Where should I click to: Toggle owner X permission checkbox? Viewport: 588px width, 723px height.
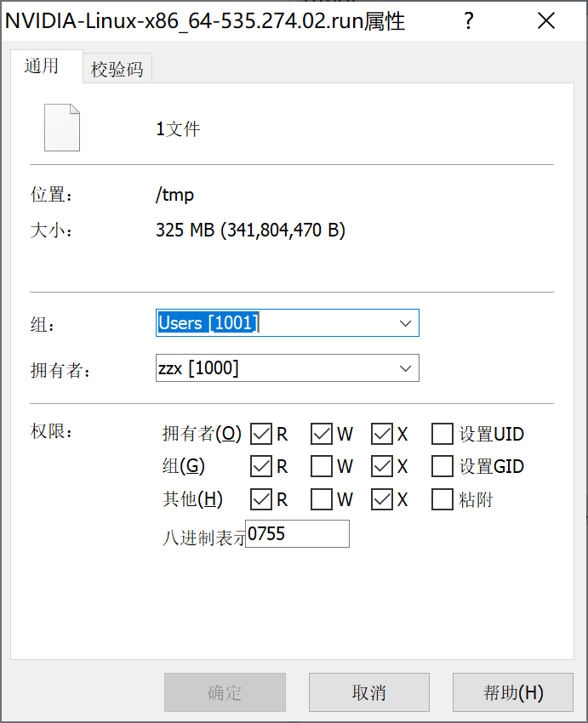pyautogui.click(x=382, y=434)
